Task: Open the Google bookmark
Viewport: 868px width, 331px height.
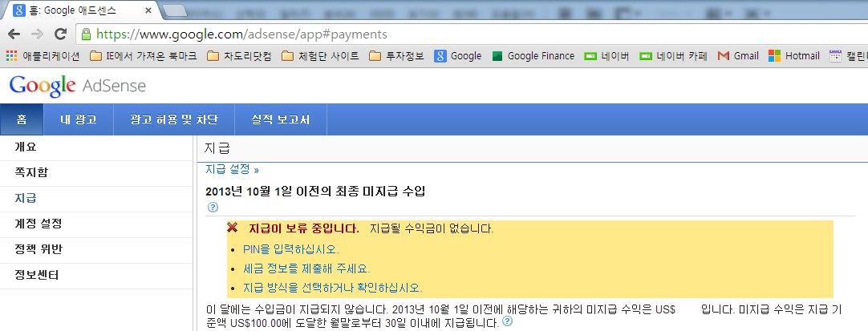Action: coord(458,56)
